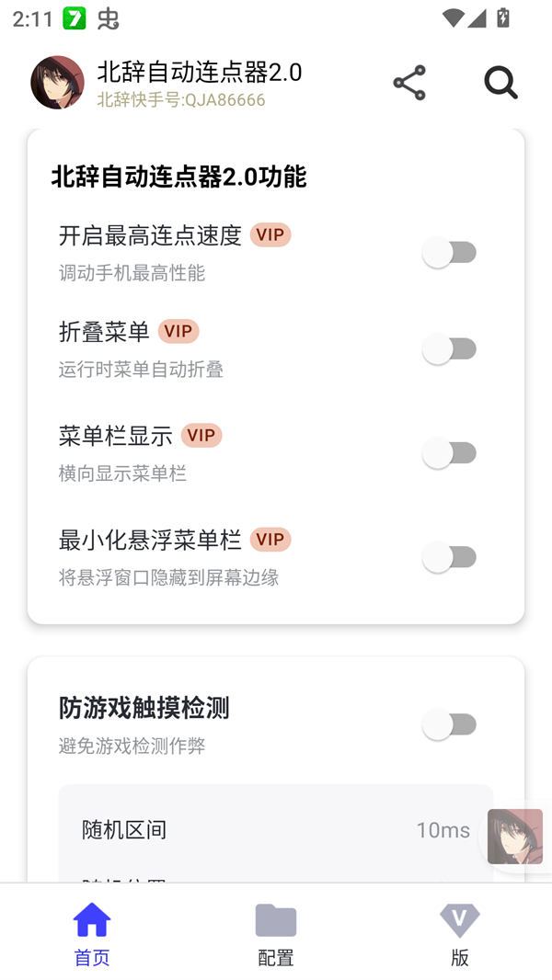Tap the 10ms value for 随机区间
This screenshot has height=980, width=552.
(x=443, y=829)
